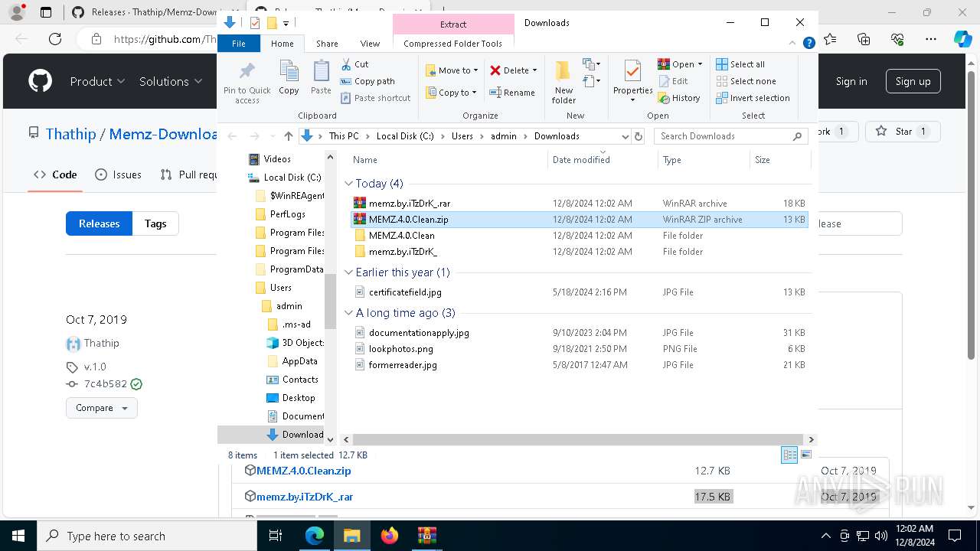Click the Rename ribbon button
980x551 pixels.
click(x=512, y=93)
